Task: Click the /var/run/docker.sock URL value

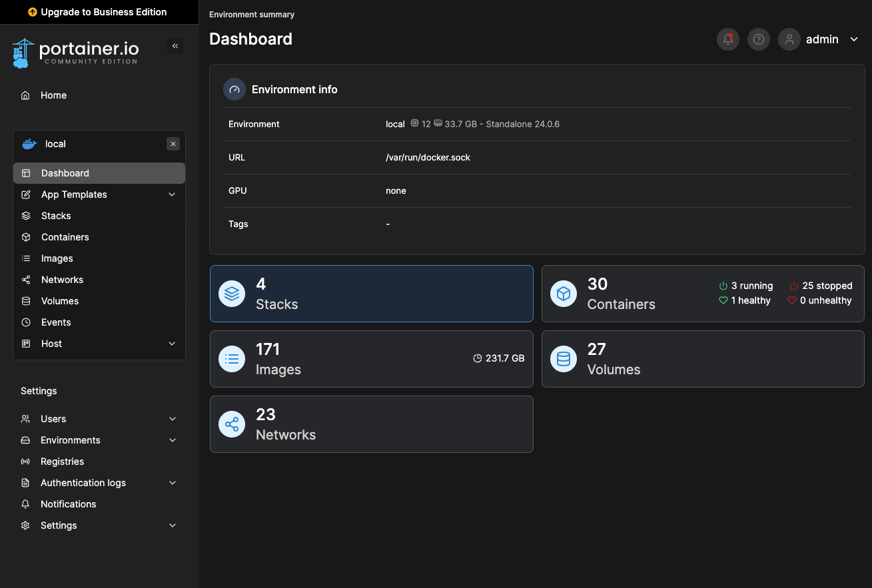Action: (428, 158)
